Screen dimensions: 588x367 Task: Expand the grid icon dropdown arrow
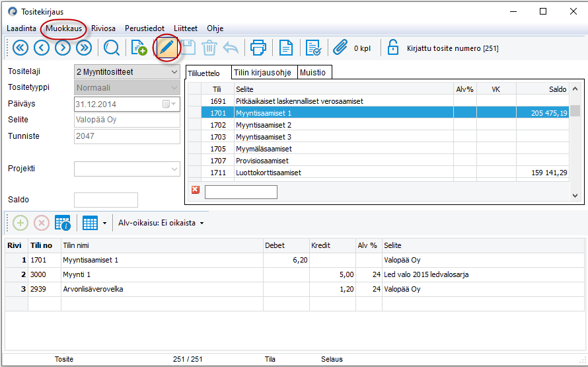(x=104, y=224)
